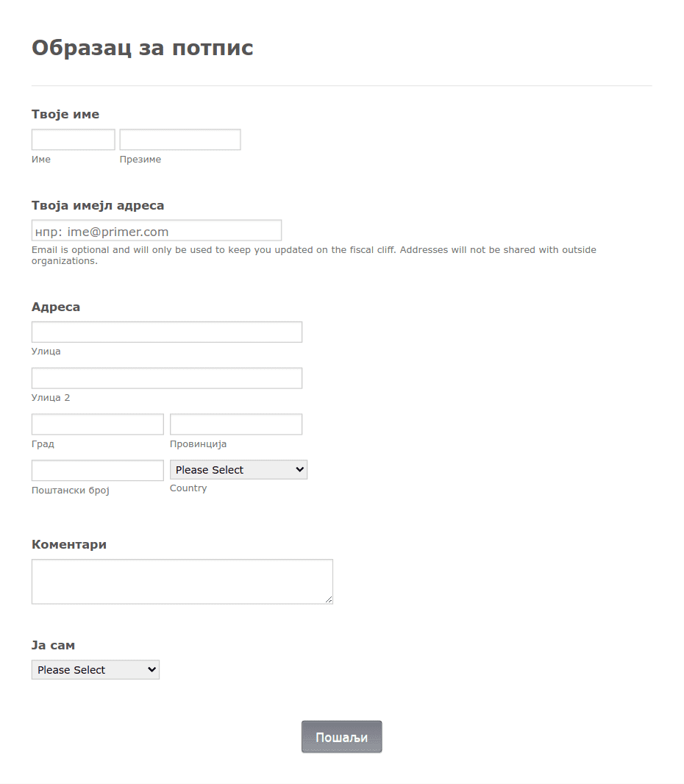Click the Провинција province field
This screenshot has height=784, width=684.
coord(236,424)
